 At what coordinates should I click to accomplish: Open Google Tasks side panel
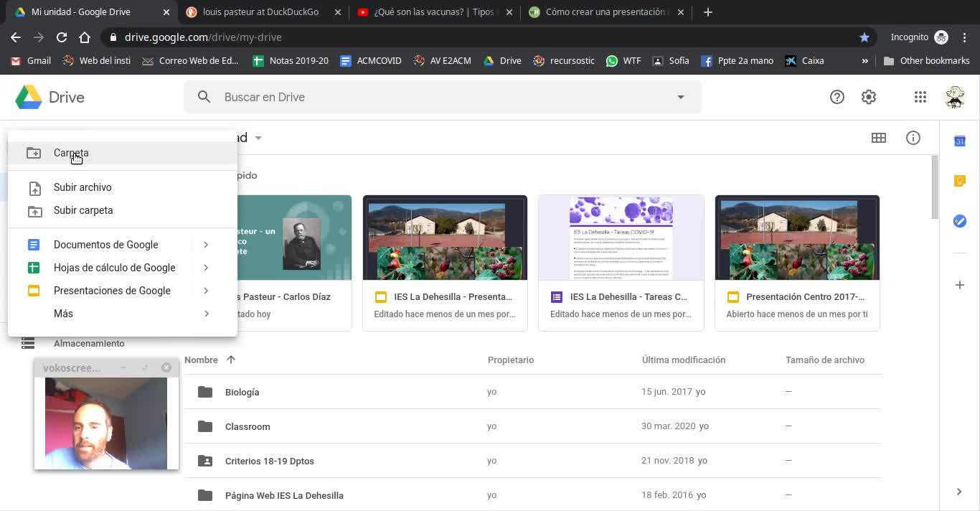pyautogui.click(x=959, y=221)
